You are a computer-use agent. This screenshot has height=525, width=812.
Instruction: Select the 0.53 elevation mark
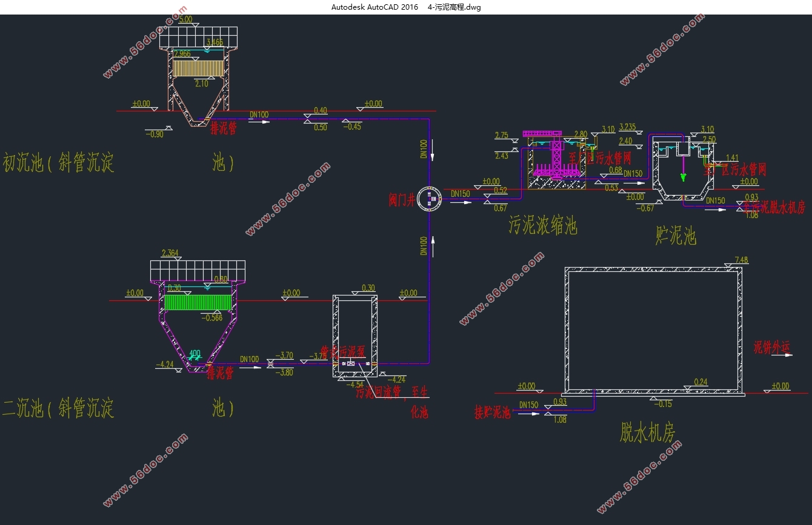[x=611, y=188]
